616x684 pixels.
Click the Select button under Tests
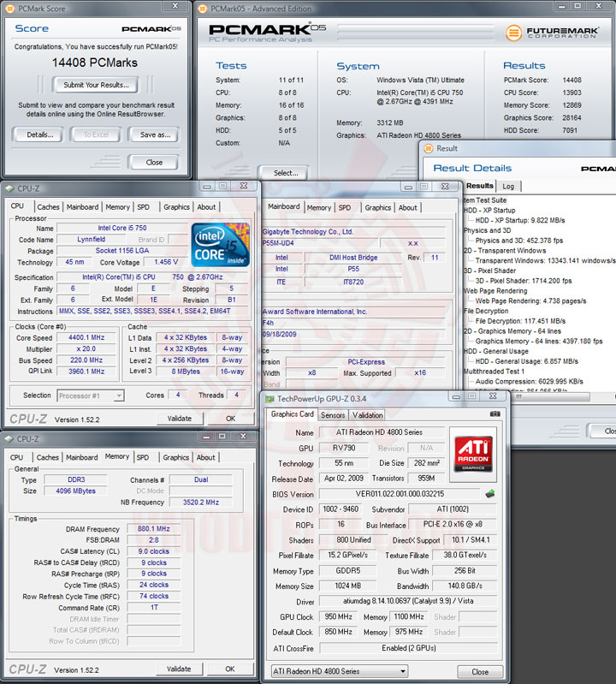286,173
